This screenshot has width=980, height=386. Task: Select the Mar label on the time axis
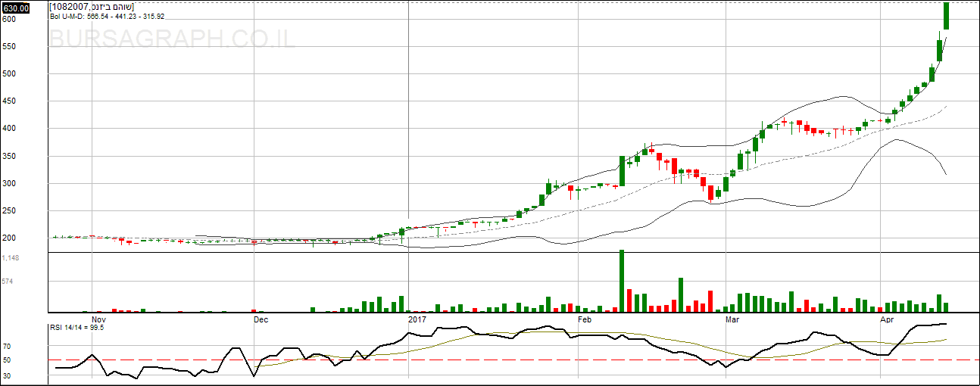coord(732,319)
